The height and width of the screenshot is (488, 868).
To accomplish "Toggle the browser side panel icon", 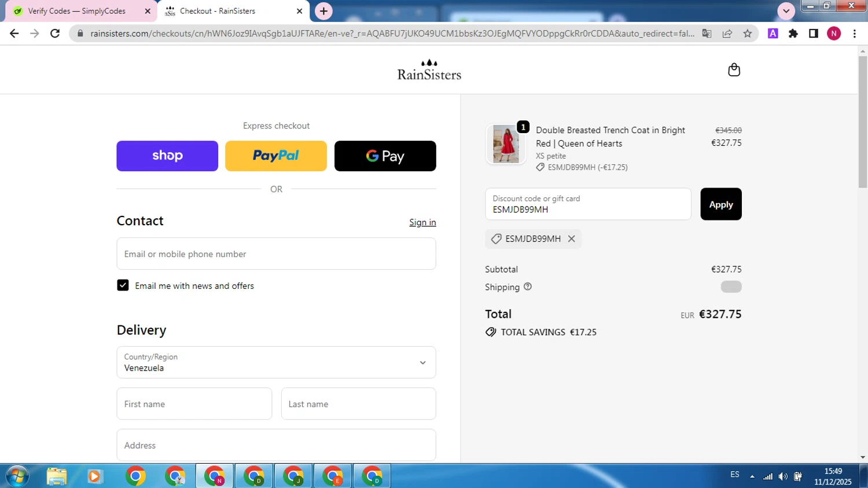I will point(813,34).
